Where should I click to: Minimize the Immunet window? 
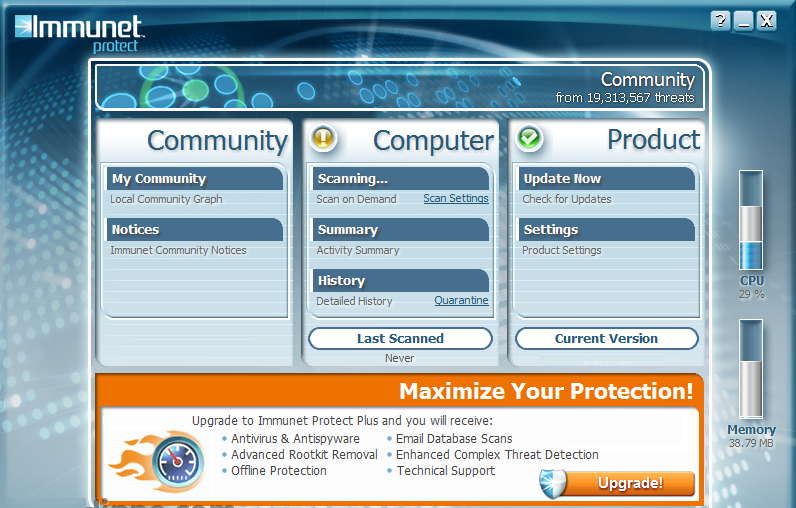coord(744,21)
